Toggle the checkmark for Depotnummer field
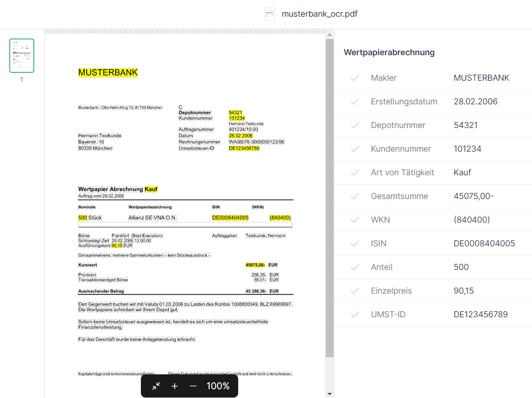532x398 pixels. point(355,125)
